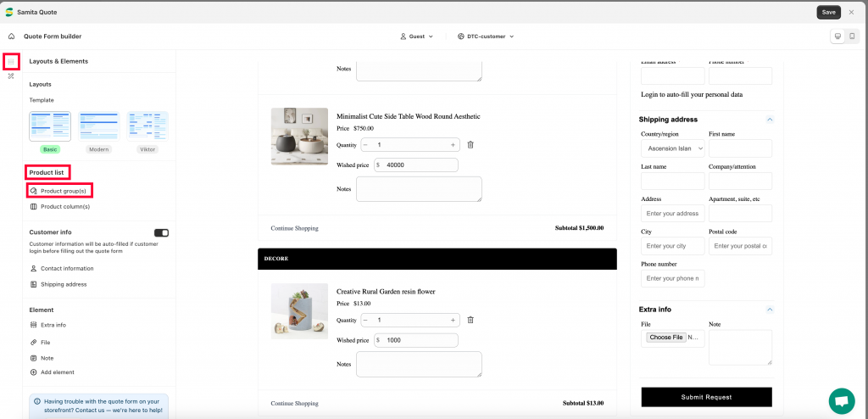Switch to desktop preview icon
Viewport: 868px width, 419px height.
(x=838, y=36)
